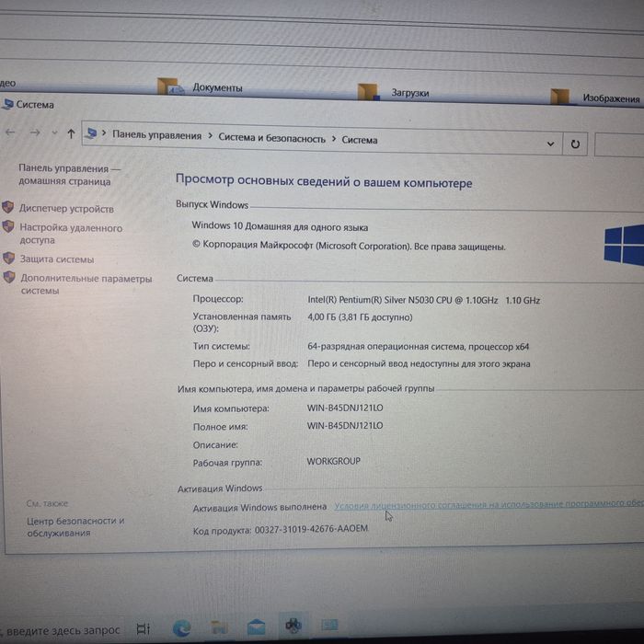Click the active Control Panel taskbar icon
Screen dimensions: 644x644
(x=293, y=625)
